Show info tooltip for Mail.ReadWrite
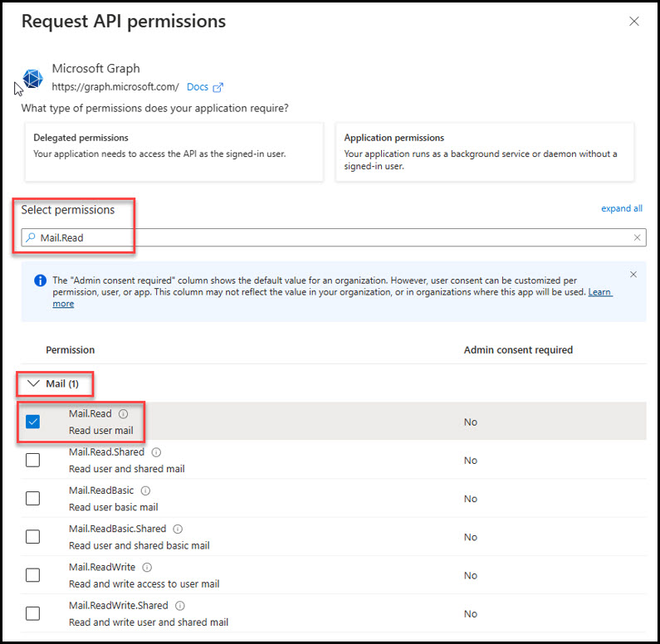The width and height of the screenshot is (660, 644). [147, 567]
